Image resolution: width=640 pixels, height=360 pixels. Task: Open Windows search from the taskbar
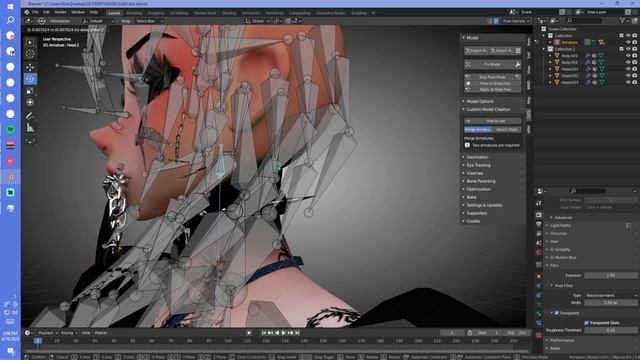pos(10,20)
